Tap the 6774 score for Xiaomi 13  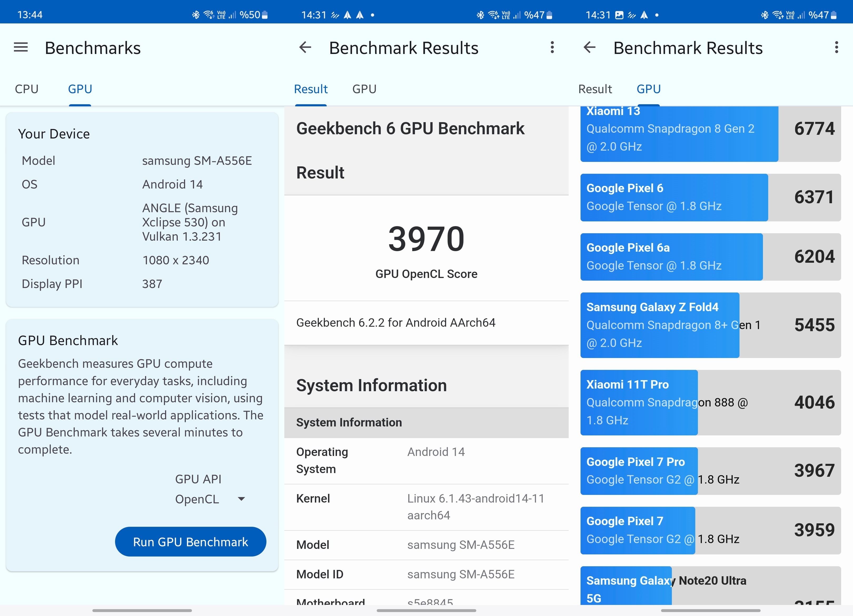coord(814,129)
